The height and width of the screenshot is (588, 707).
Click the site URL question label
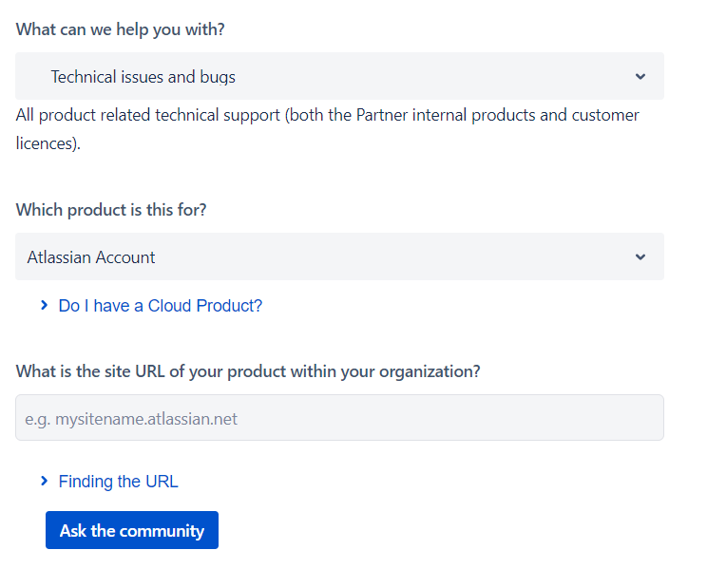(248, 371)
